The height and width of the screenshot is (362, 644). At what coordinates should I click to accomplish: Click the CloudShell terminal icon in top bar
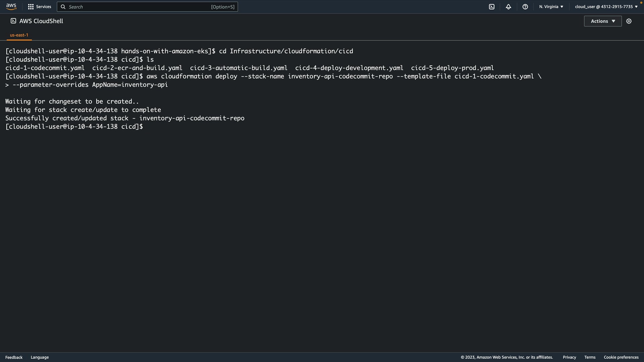point(492,7)
